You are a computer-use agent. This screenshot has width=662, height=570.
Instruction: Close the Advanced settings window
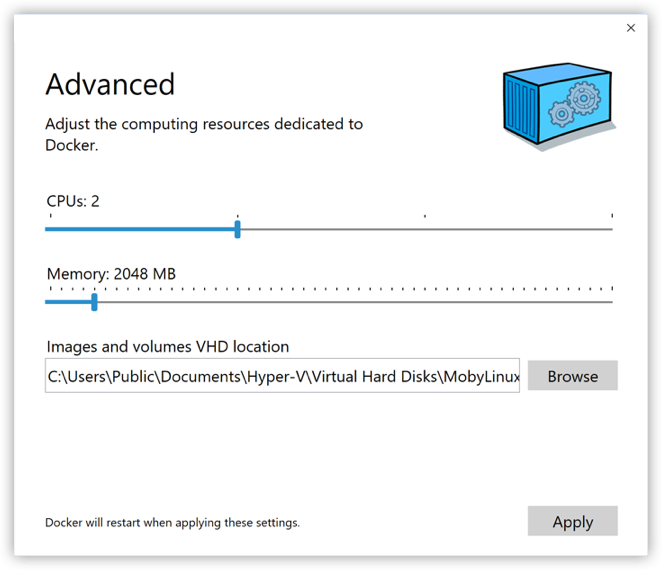click(631, 28)
